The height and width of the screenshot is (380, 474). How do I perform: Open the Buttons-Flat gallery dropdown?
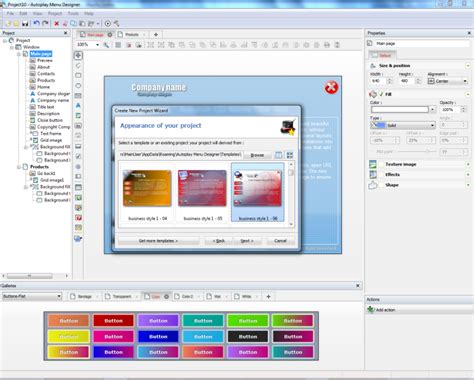tap(59, 296)
